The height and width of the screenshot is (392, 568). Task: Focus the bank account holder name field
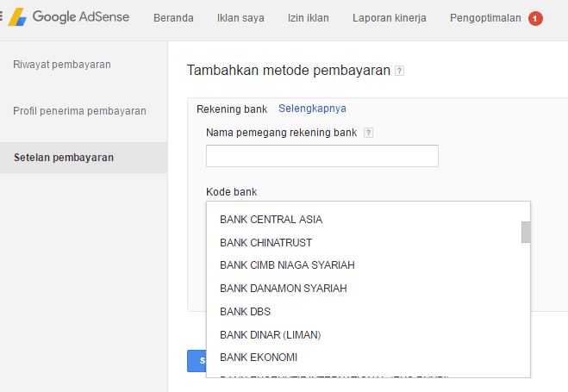click(322, 156)
